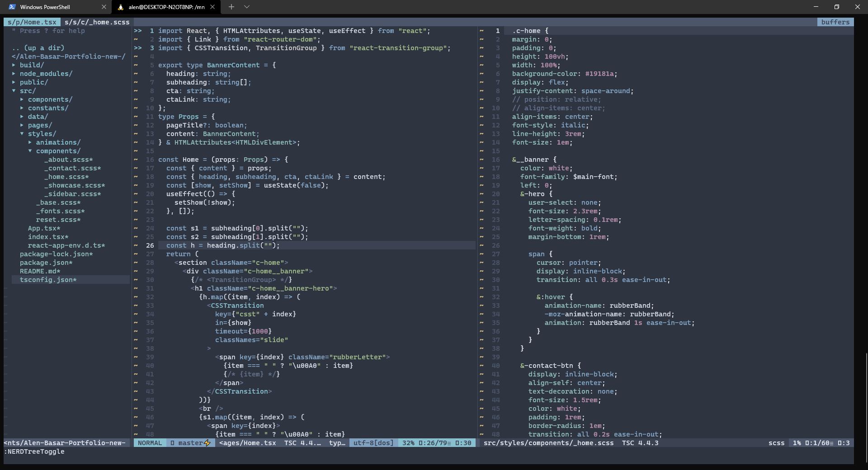Select the s/p/Home.tsx buffer tab

[x=32, y=22]
